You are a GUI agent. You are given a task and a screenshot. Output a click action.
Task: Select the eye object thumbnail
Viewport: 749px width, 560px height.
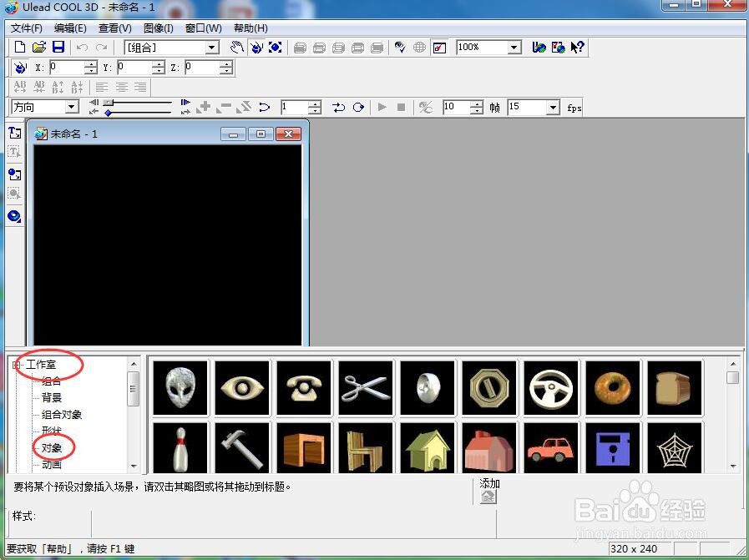pyautogui.click(x=242, y=387)
